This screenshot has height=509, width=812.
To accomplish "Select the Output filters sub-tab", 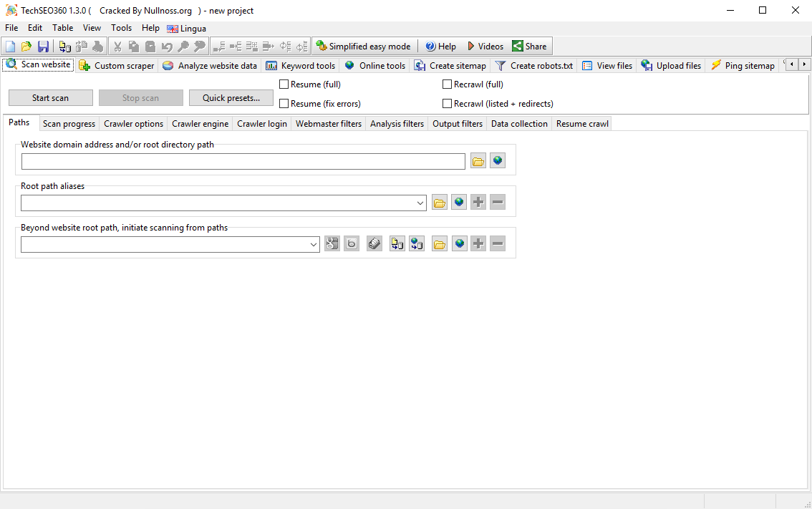I will tap(458, 124).
